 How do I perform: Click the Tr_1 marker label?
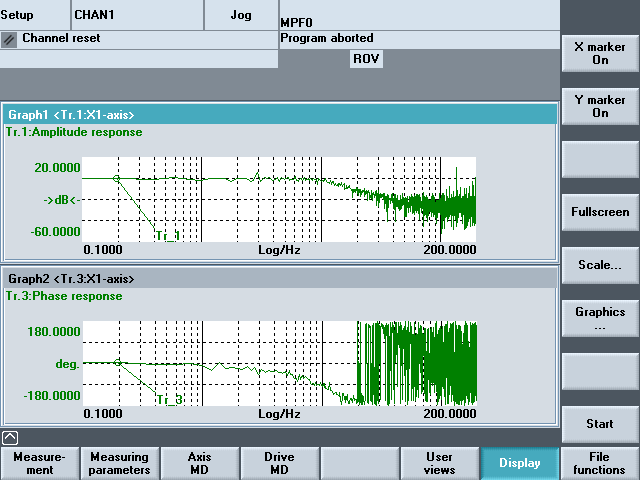point(168,236)
